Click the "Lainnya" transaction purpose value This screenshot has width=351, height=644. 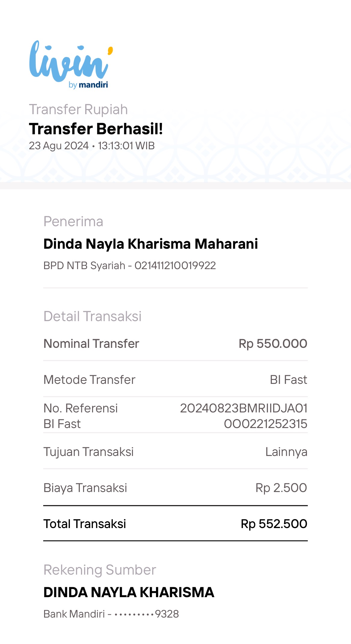(x=286, y=452)
